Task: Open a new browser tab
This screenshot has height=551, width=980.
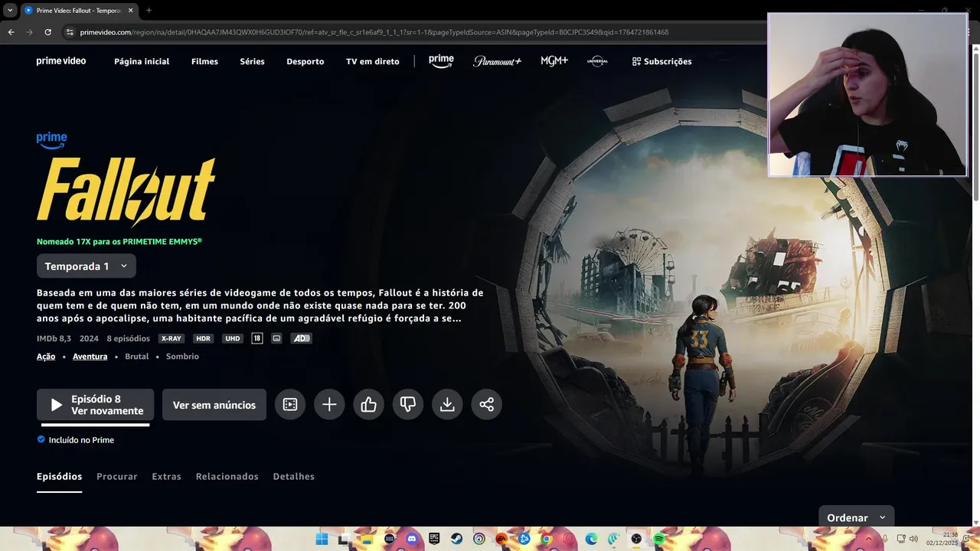Action: pyautogui.click(x=149, y=10)
